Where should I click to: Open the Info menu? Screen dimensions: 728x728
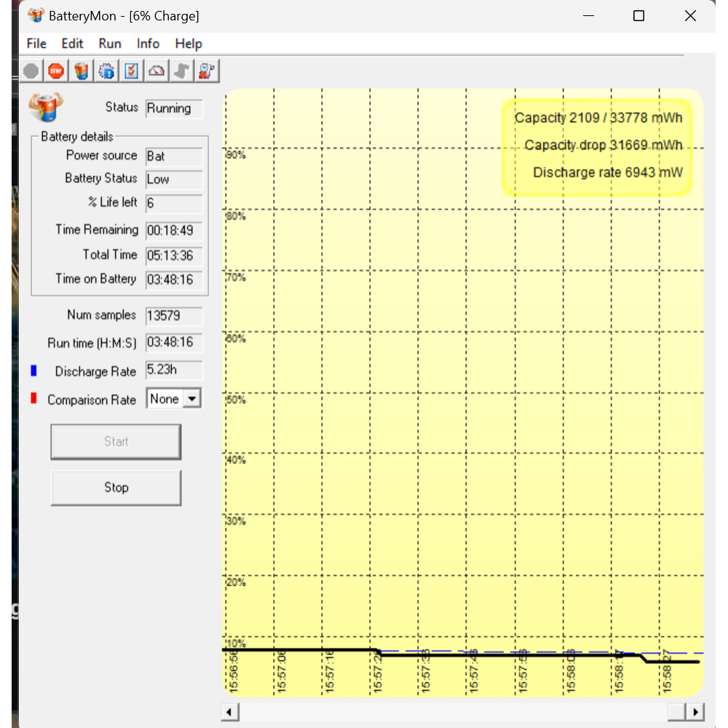[x=148, y=44]
